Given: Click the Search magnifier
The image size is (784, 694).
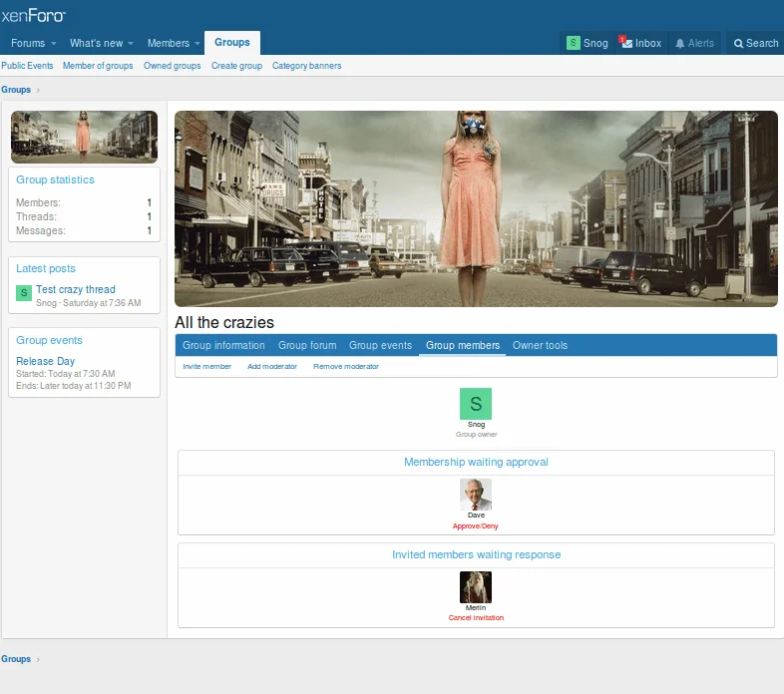Looking at the screenshot, I should 739,44.
